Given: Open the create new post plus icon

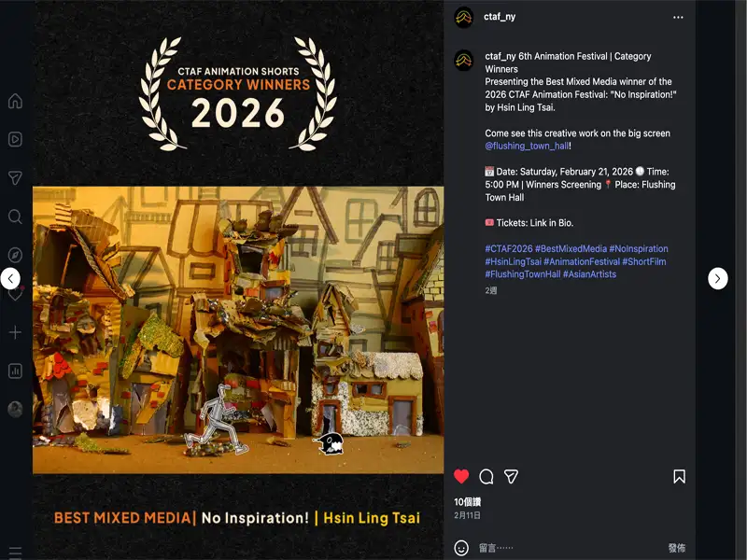Looking at the screenshot, I should point(15,332).
